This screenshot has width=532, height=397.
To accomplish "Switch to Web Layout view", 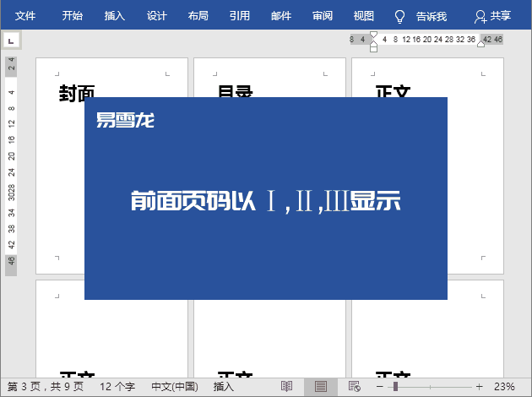I will [x=355, y=387].
